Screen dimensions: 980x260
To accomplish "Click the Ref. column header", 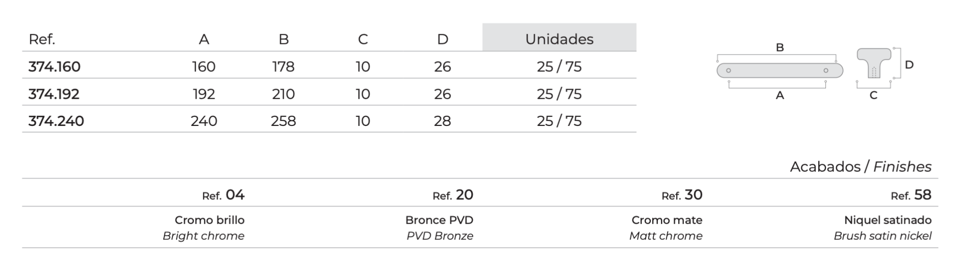I will (x=42, y=39).
